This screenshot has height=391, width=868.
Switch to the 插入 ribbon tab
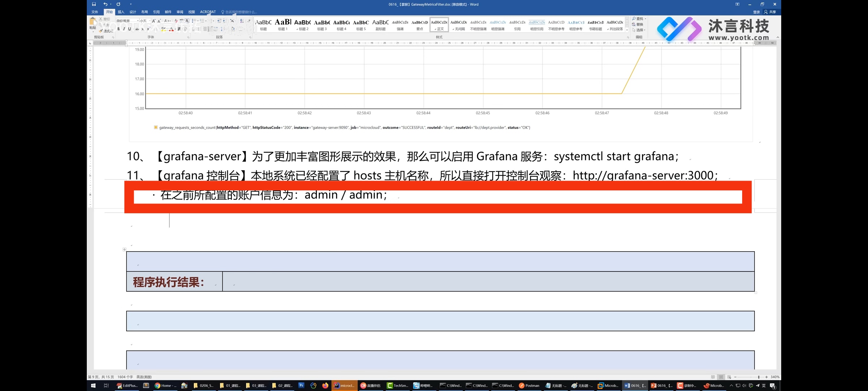tap(121, 12)
